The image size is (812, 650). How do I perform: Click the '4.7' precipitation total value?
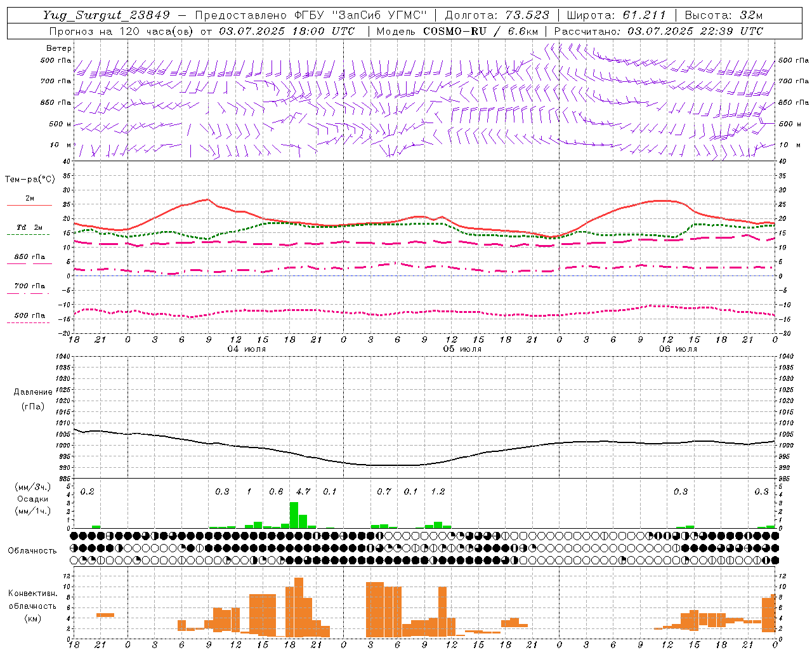click(x=303, y=491)
